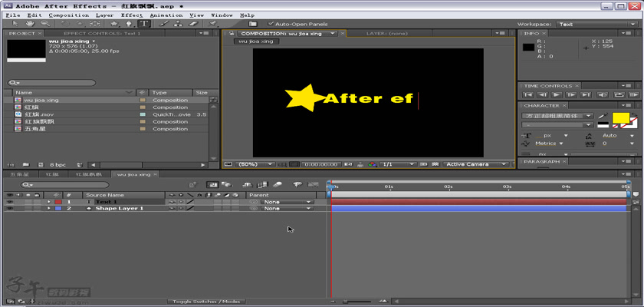Image resolution: width=644 pixels, height=307 pixels.
Task: Click the new folder icon in Project panel
Action: tap(26, 165)
